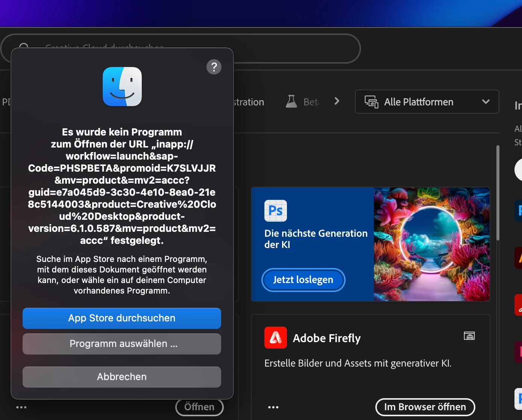The height and width of the screenshot is (420, 522).
Task: Click the Photoshop Ps icon in the banner
Action: coord(276,211)
